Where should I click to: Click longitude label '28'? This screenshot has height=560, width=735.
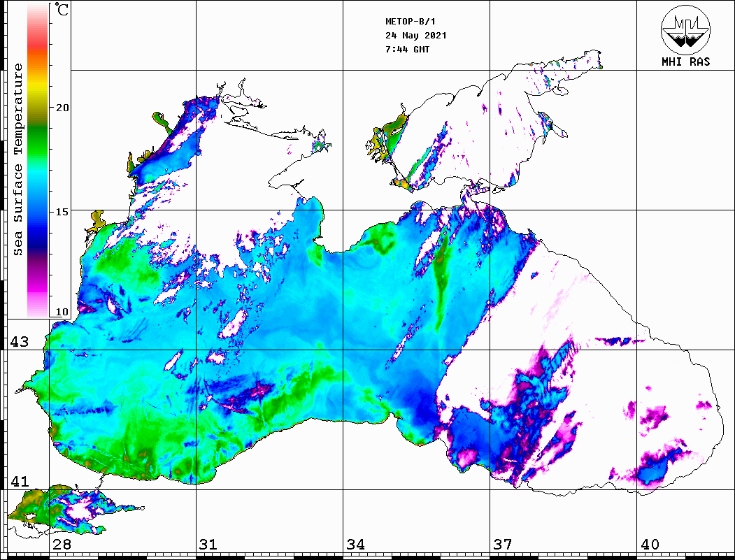coord(62,544)
